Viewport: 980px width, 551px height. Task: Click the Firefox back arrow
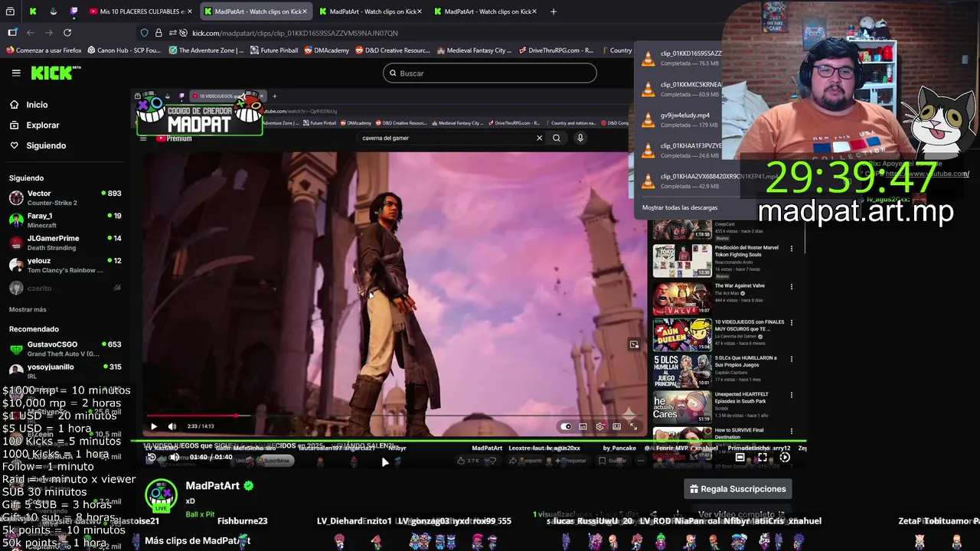click(31, 33)
